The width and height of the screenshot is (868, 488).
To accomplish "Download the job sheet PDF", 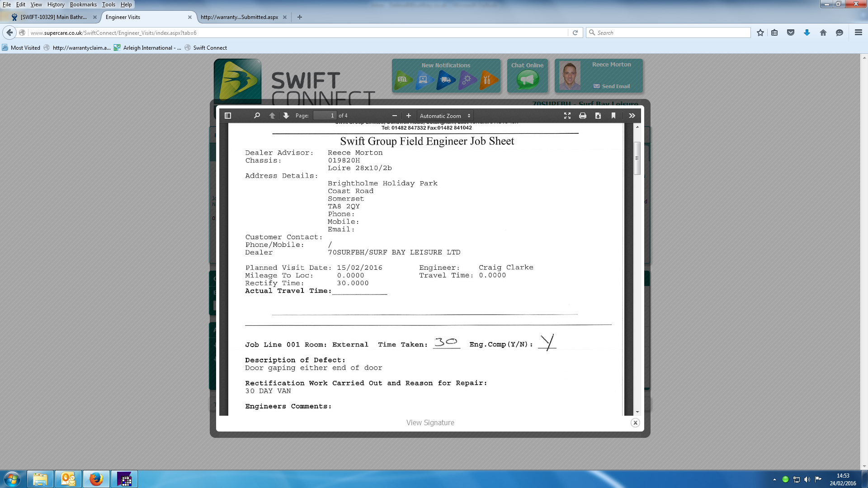I will (x=598, y=116).
